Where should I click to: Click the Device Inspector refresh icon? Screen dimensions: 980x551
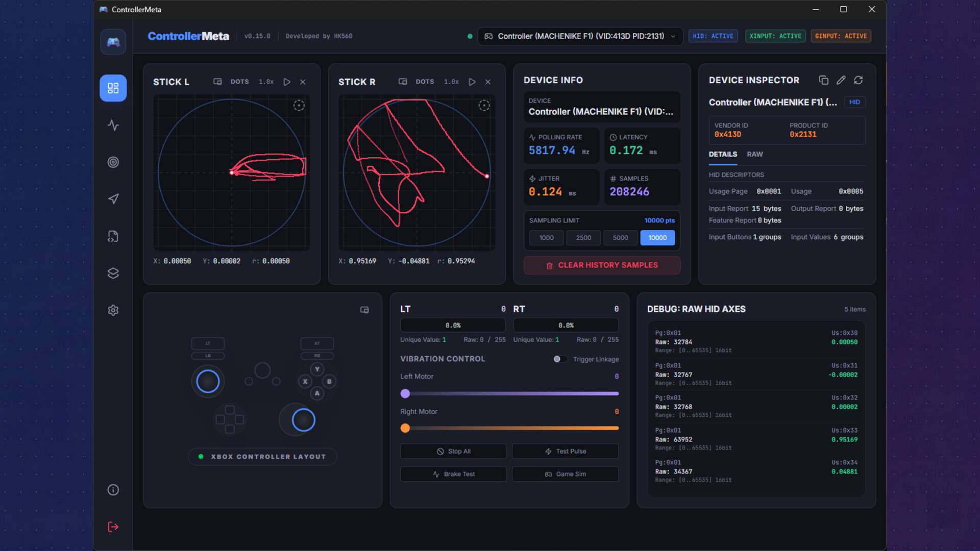click(859, 80)
